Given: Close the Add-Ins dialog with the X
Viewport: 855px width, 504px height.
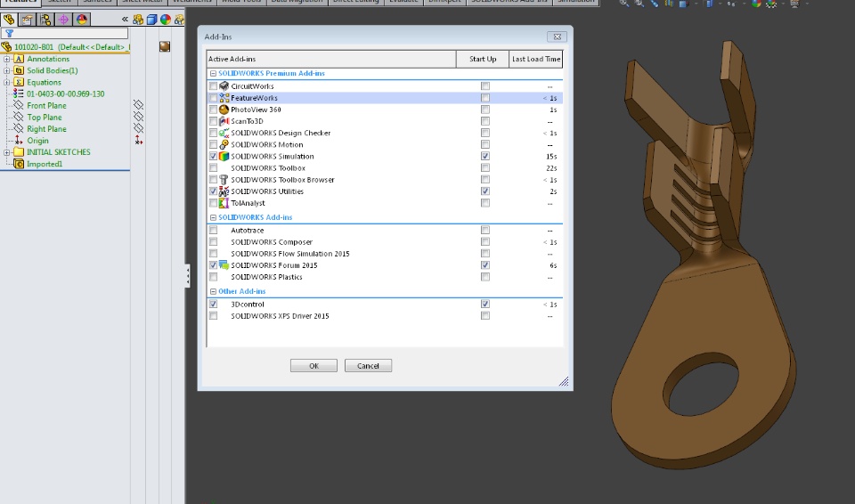Looking at the screenshot, I should point(557,37).
